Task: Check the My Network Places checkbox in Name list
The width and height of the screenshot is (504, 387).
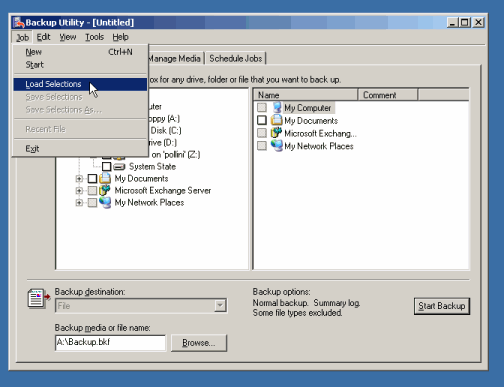Action: (x=262, y=146)
